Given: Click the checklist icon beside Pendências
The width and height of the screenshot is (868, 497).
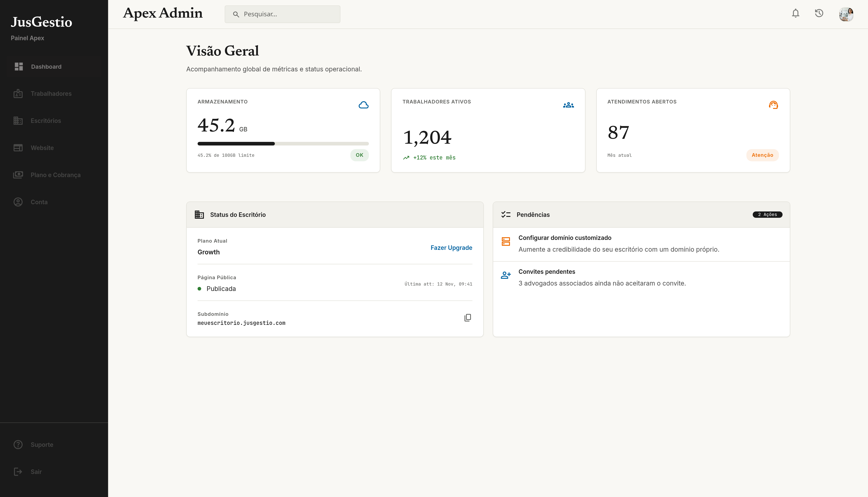Looking at the screenshot, I should 506,215.
